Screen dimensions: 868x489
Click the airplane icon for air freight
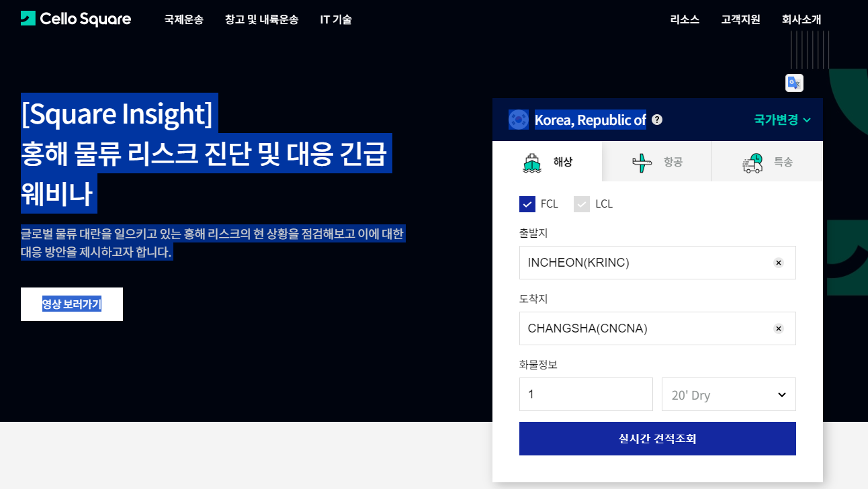point(642,163)
